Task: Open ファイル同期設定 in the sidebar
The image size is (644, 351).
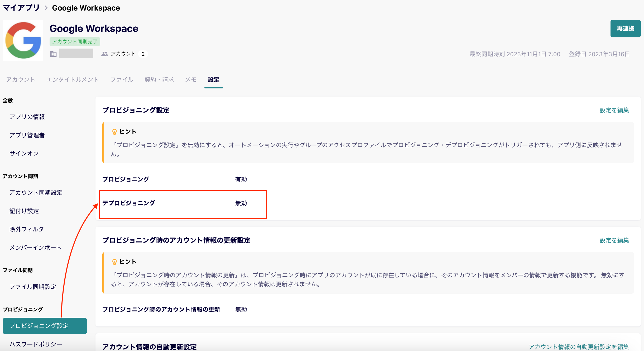Action: click(33, 287)
